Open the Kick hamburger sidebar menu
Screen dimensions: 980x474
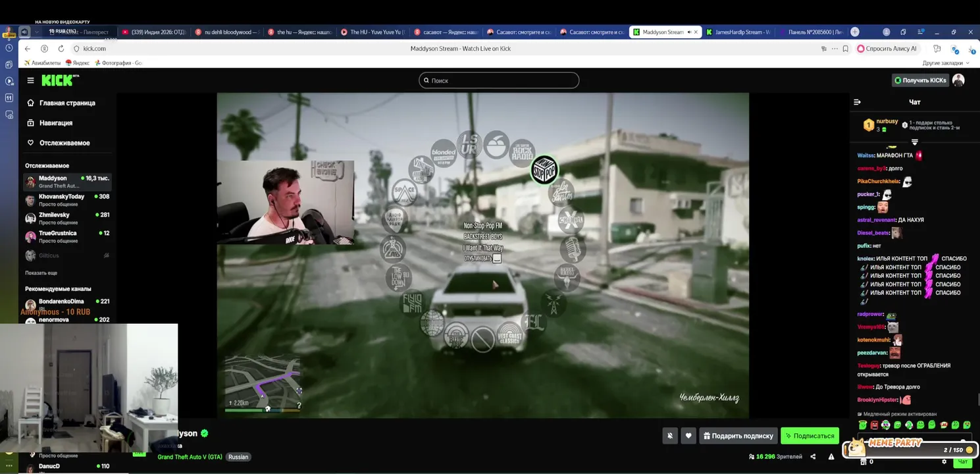pos(30,80)
